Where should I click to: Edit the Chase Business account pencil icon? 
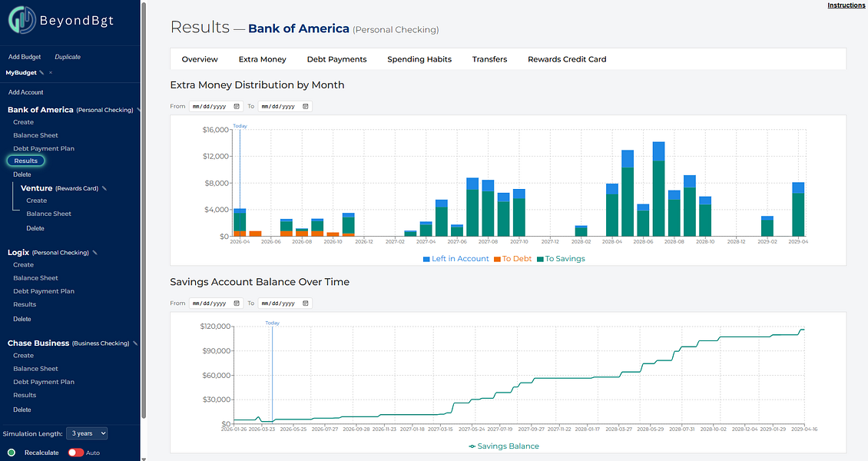(x=134, y=343)
